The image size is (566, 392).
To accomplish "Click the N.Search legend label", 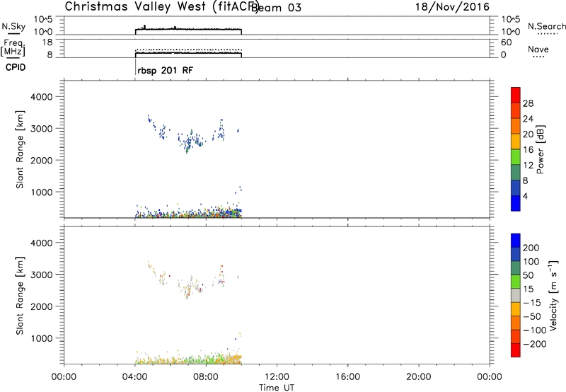I will point(546,26).
